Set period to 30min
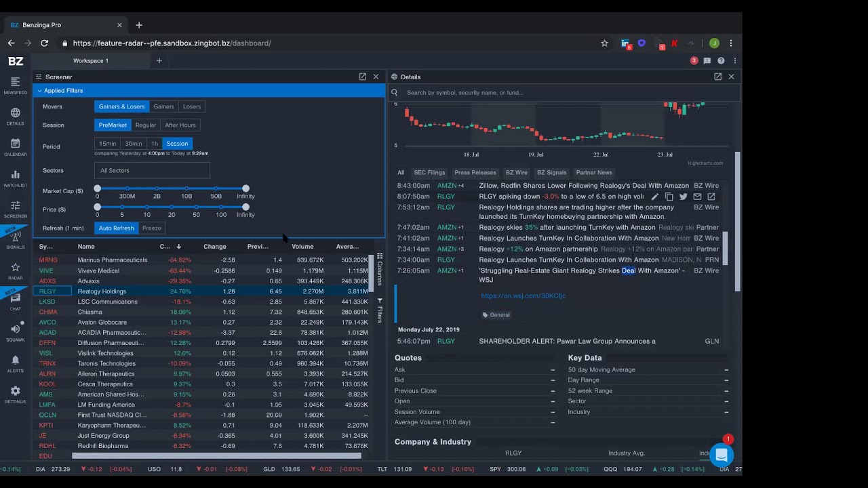The width and height of the screenshot is (868, 488). click(x=134, y=144)
